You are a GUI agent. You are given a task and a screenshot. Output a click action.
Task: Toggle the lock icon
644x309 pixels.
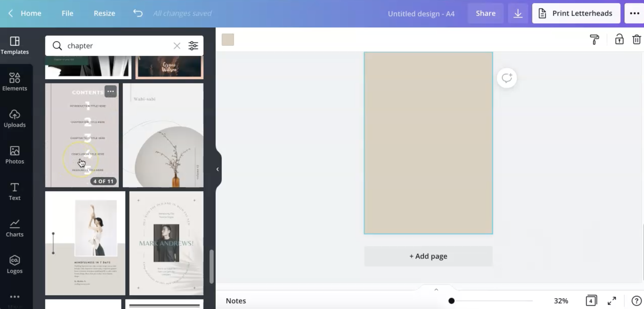tap(619, 39)
